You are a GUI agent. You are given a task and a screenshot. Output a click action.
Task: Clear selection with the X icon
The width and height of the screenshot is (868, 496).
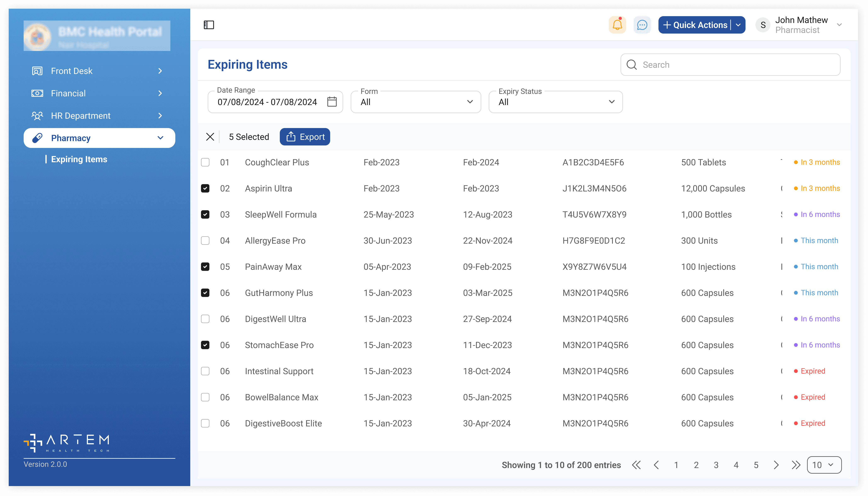(210, 137)
